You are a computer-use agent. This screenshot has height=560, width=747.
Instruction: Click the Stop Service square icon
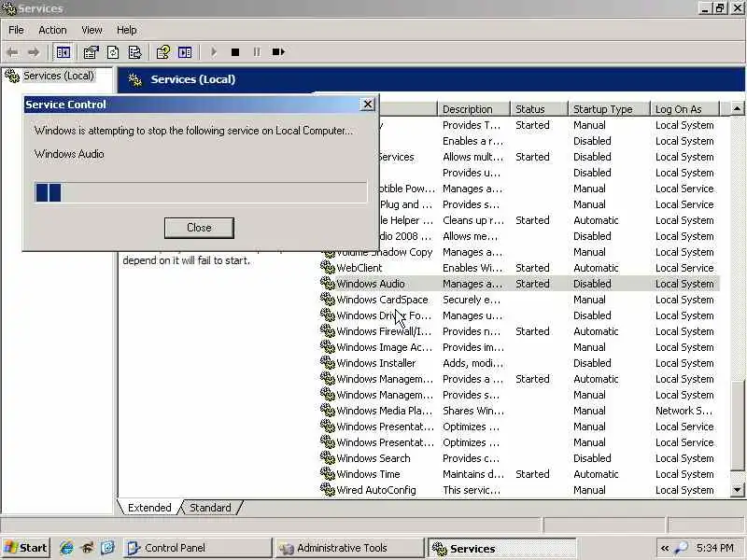click(x=235, y=52)
